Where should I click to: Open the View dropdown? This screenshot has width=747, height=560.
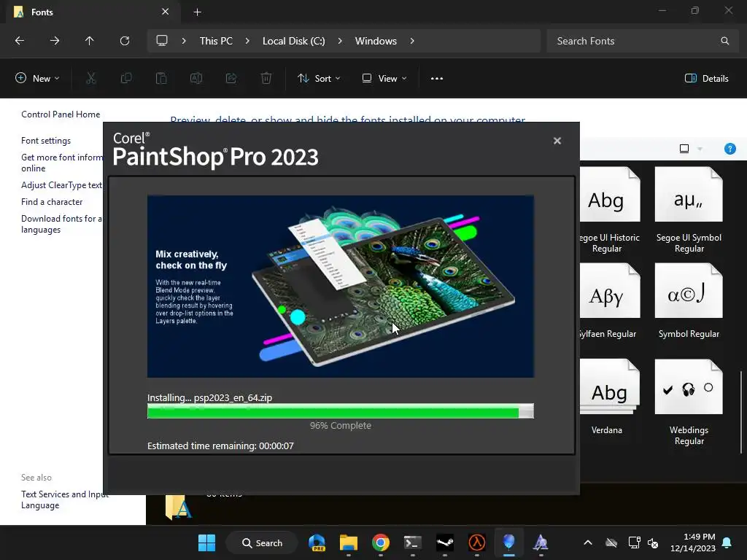coord(384,79)
